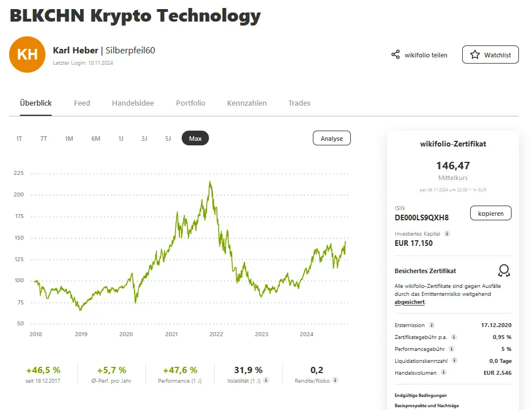Open info icon next to Erstemission

click(432, 325)
